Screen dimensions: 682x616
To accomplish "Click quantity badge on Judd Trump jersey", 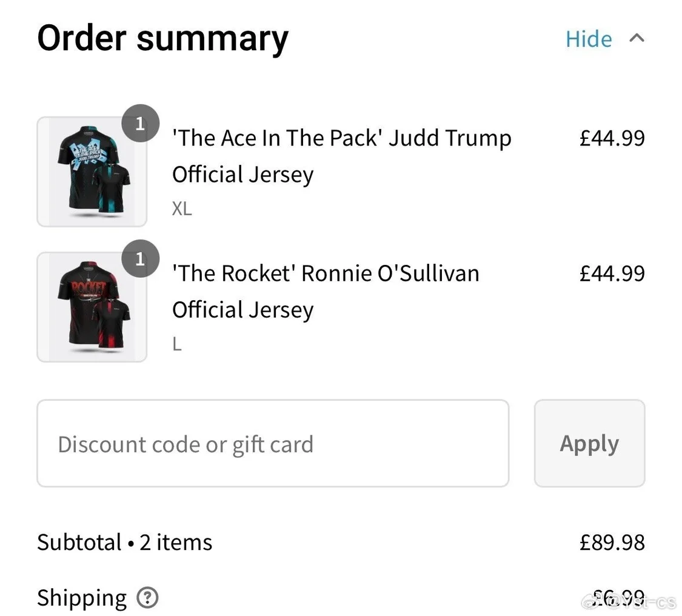I will [x=140, y=124].
